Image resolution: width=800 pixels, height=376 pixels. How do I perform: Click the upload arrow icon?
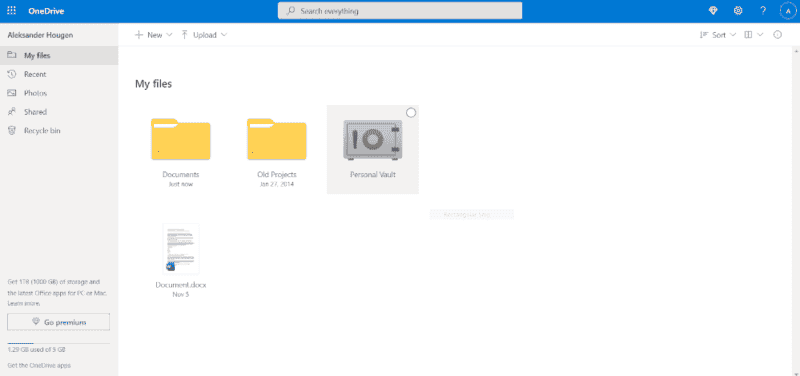pos(185,35)
